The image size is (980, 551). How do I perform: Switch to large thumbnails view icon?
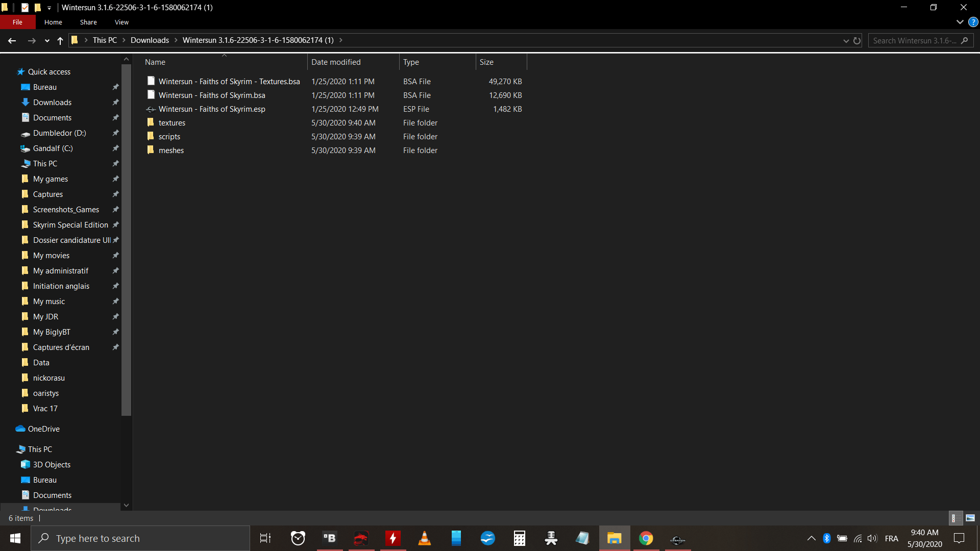(970, 518)
